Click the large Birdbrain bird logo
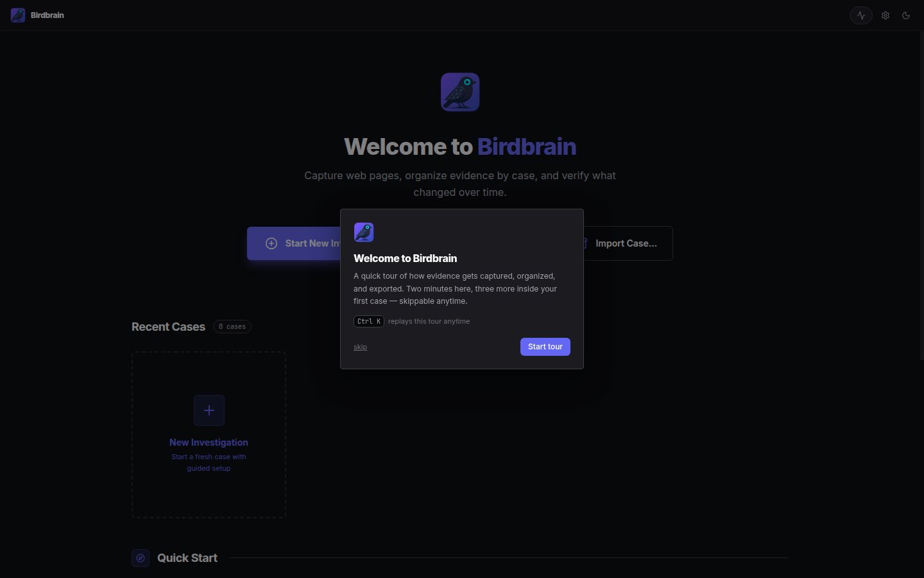924x578 pixels. (x=460, y=92)
